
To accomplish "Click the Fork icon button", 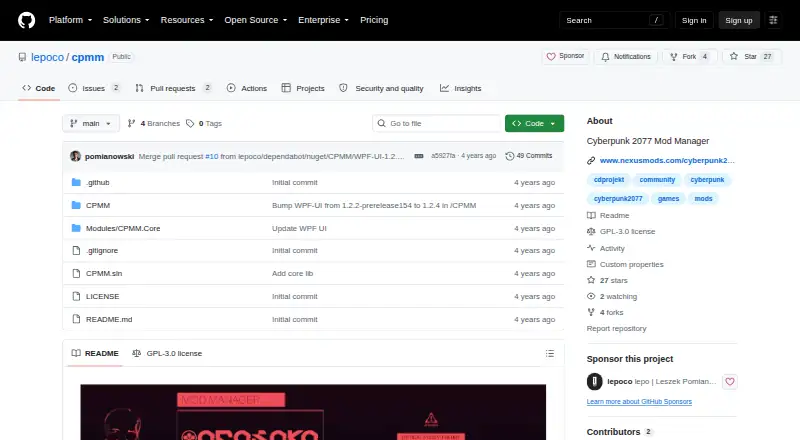I will [x=673, y=57].
